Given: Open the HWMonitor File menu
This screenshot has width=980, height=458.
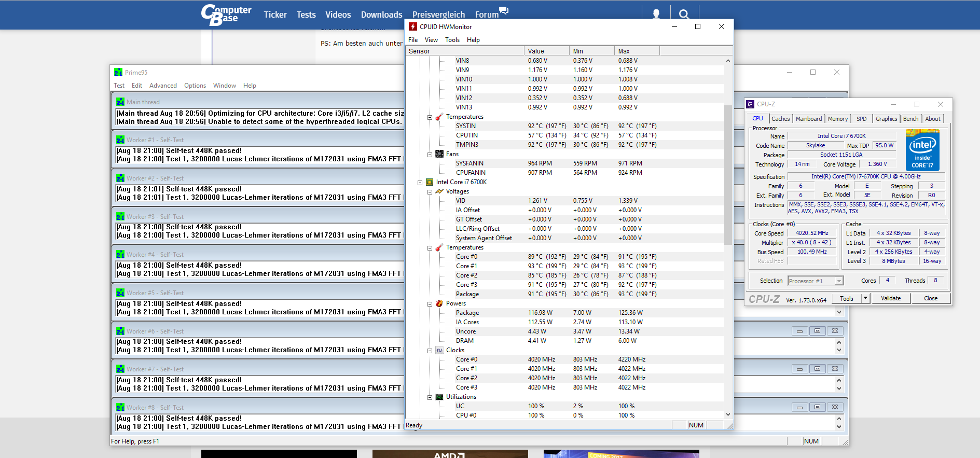Looking at the screenshot, I should click(413, 40).
